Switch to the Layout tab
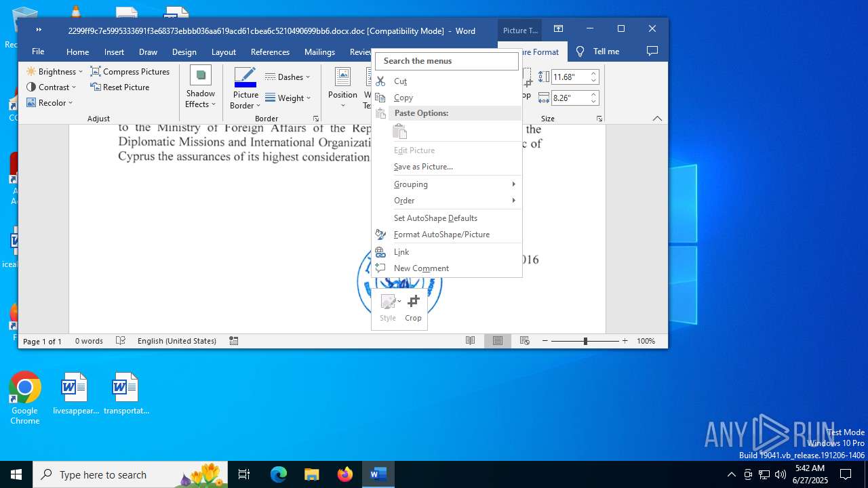Image resolution: width=868 pixels, height=488 pixels. click(x=223, y=52)
